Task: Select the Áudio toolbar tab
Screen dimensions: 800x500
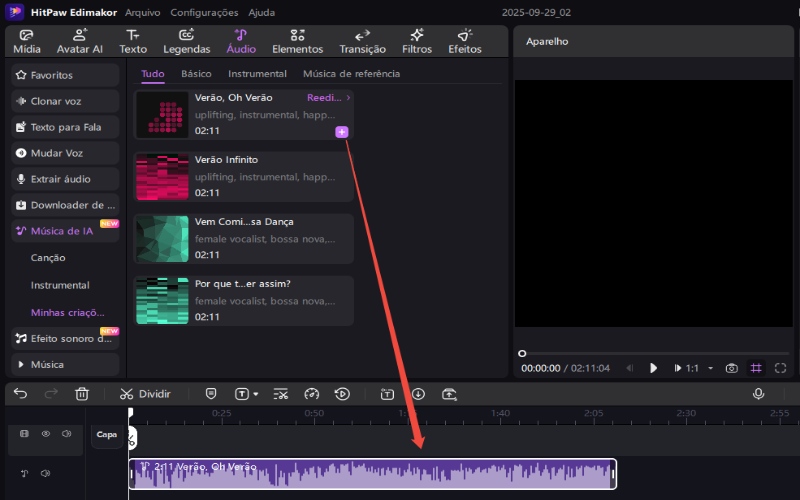Action: coord(241,42)
